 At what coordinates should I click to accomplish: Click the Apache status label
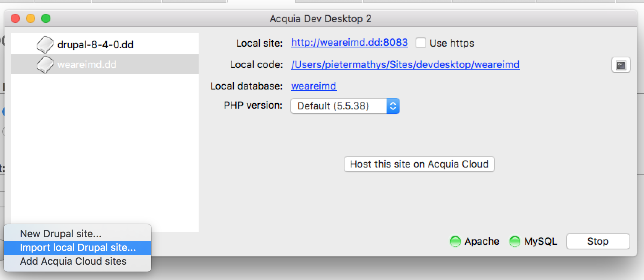point(482,241)
